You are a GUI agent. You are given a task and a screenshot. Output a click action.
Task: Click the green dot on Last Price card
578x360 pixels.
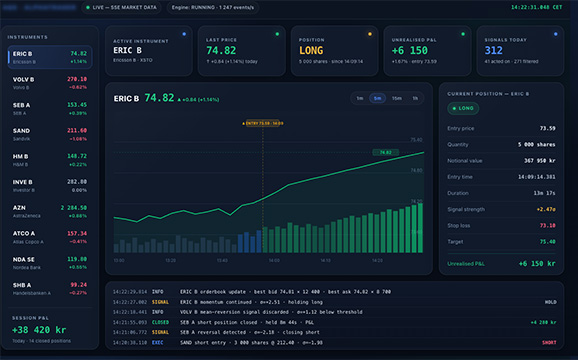point(277,34)
